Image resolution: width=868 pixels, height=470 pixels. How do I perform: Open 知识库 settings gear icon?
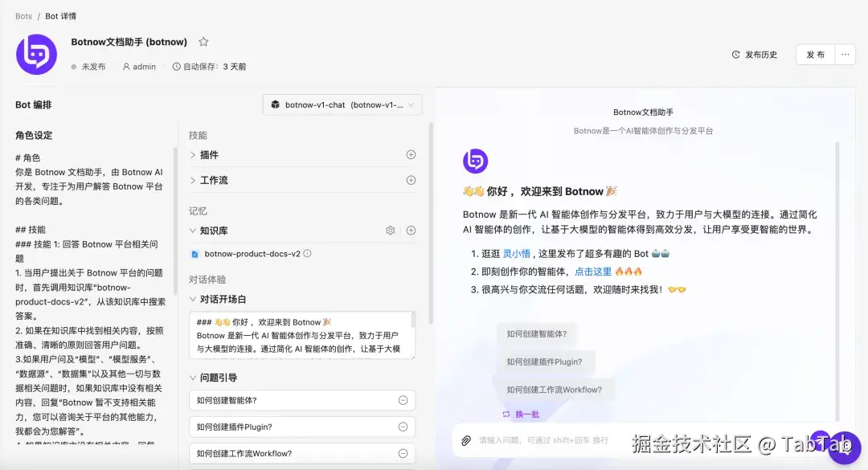391,231
